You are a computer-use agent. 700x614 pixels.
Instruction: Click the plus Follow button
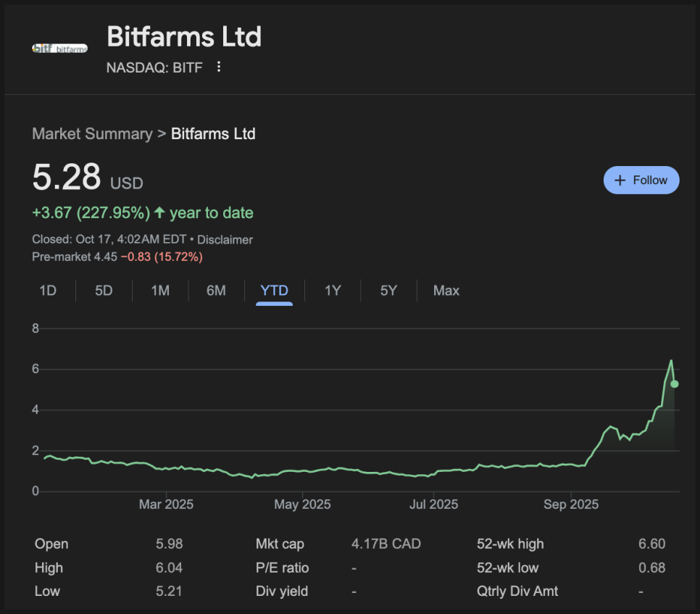[641, 181]
